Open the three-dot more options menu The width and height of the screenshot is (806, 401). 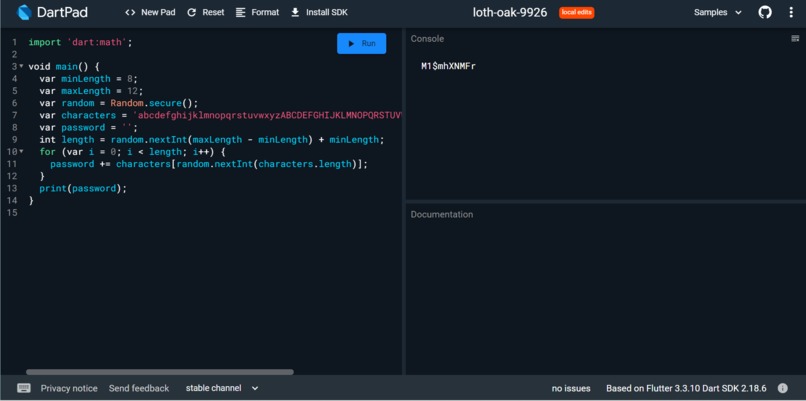(791, 12)
